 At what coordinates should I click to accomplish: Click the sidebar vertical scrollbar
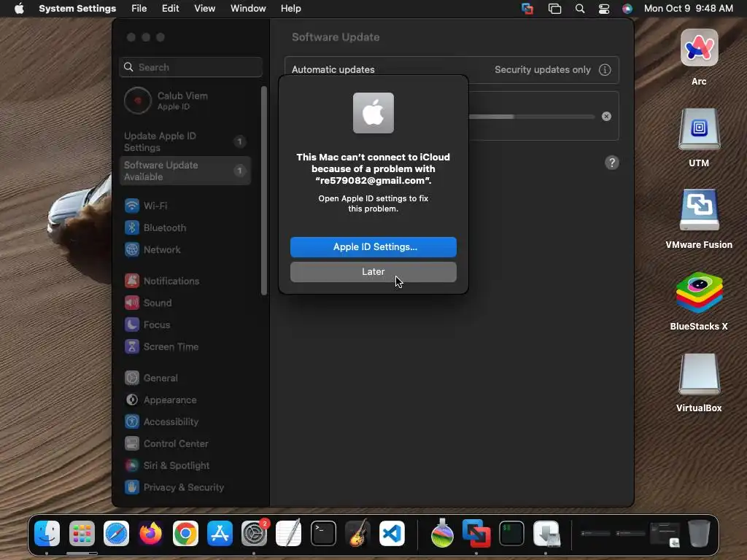point(264,190)
